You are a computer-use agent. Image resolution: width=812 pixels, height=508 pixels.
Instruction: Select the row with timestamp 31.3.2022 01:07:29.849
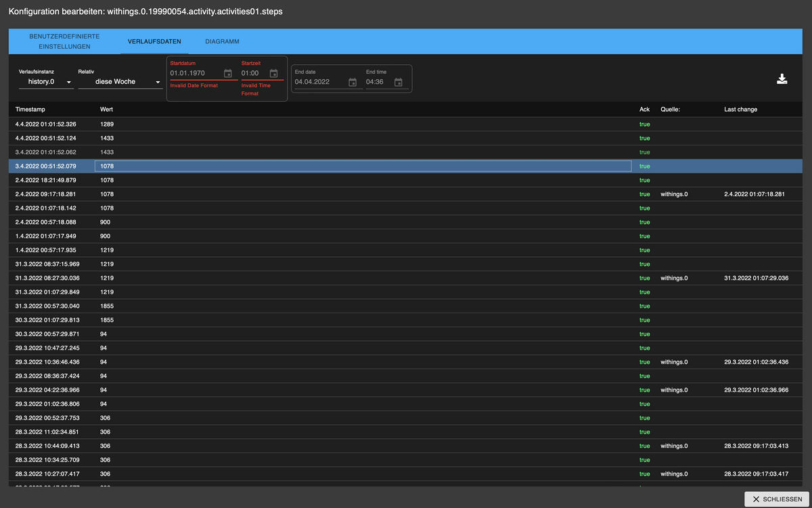(406, 292)
